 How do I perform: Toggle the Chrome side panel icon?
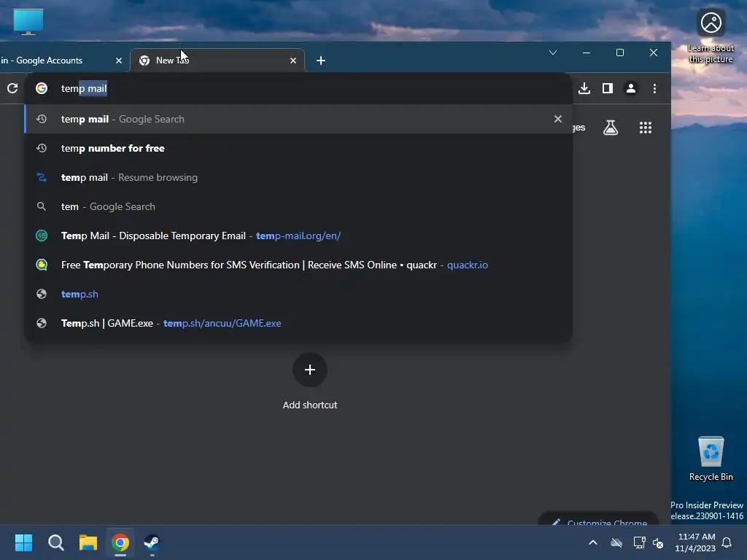608,88
